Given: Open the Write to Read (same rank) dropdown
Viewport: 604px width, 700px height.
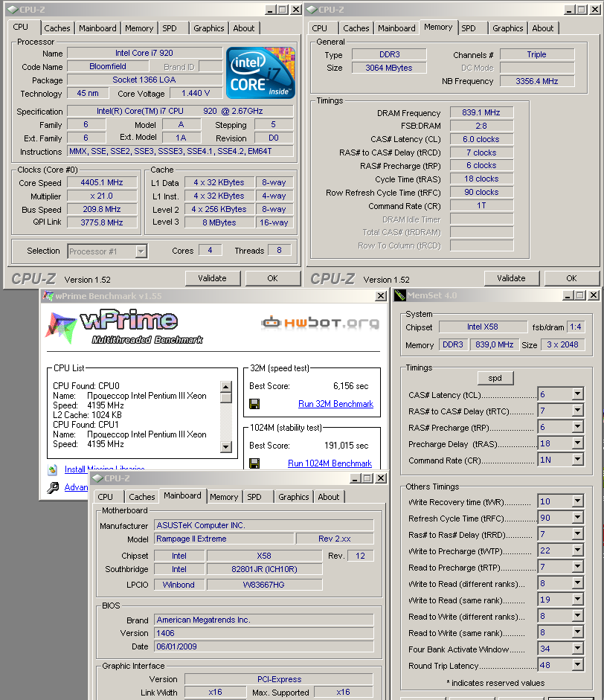Looking at the screenshot, I should [578, 600].
